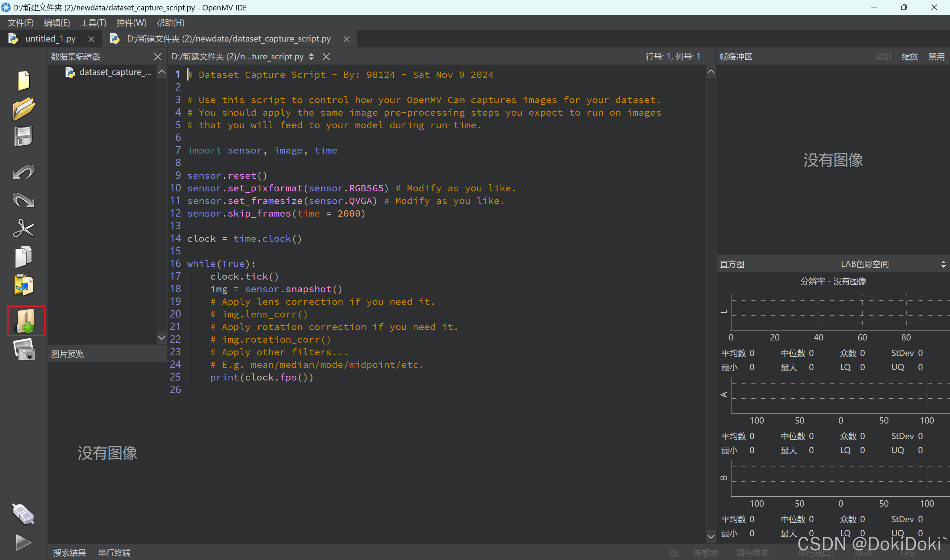Save file using the floppy disk icon
The height and width of the screenshot is (560, 950).
[x=23, y=136]
